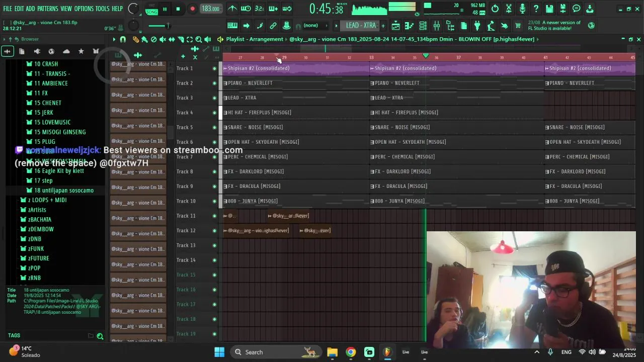Select the Playback speaker tool in playlist

[208, 39]
